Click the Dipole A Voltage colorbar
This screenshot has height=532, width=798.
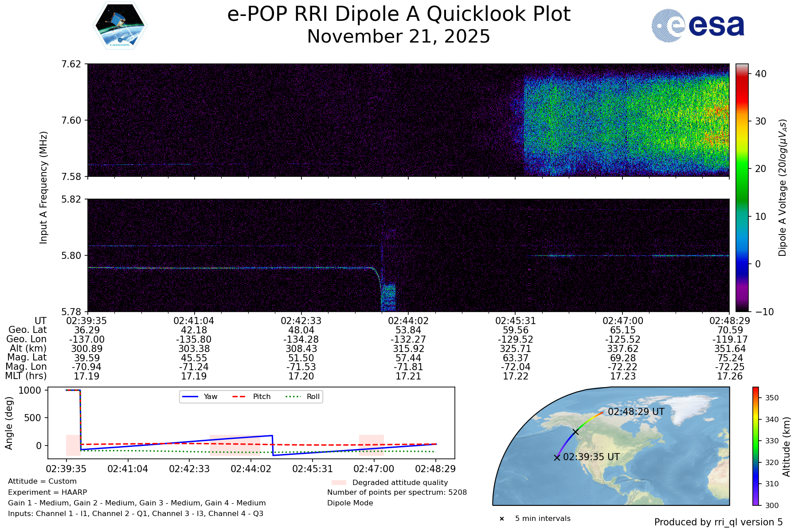pos(742,188)
